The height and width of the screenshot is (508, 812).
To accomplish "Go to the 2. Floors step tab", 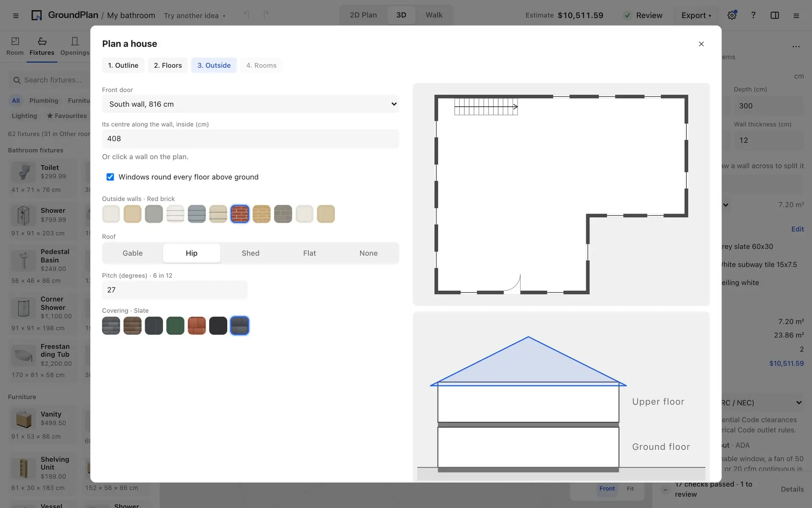I will tap(168, 65).
